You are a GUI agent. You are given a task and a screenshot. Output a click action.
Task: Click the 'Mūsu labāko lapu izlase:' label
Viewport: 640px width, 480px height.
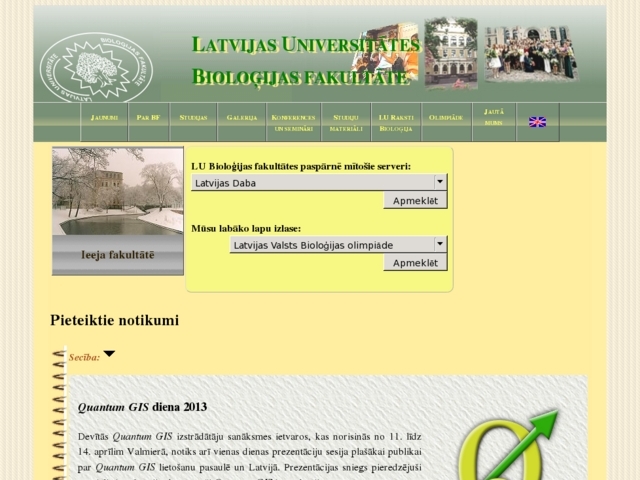click(x=246, y=229)
